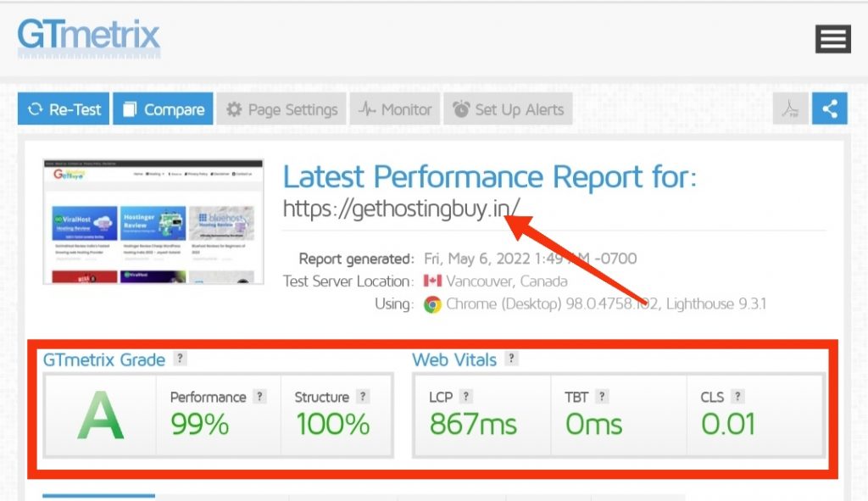Click the Lighthouse 9.3.1 version text
The image size is (868, 501).
tap(716, 304)
